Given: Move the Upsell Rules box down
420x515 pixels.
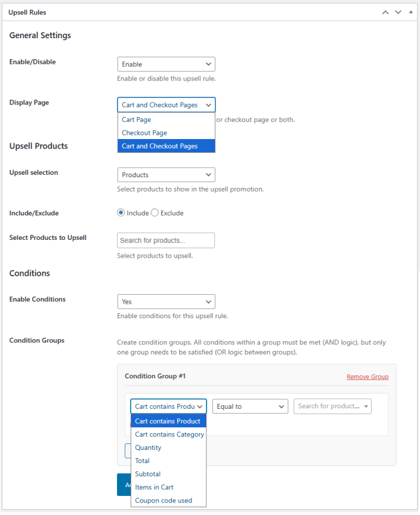Looking at the screenshot, I should click(x=398, y=12).
